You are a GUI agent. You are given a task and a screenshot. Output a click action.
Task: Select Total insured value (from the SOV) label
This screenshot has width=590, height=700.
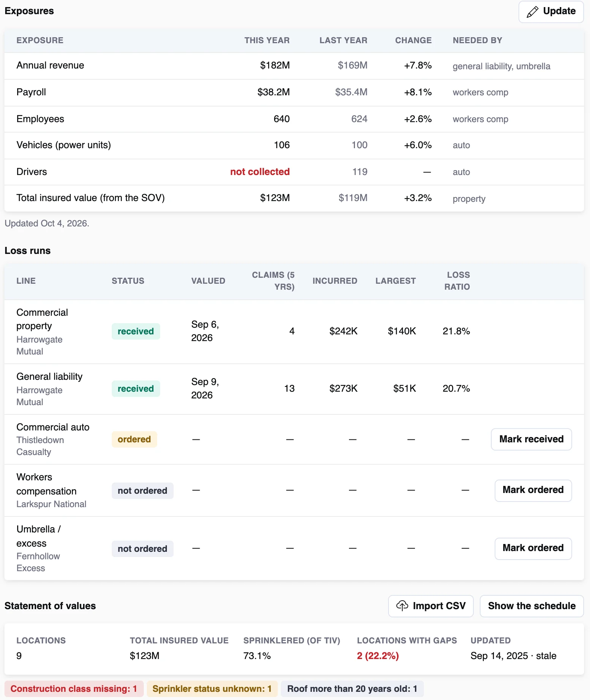pos(91,198)
